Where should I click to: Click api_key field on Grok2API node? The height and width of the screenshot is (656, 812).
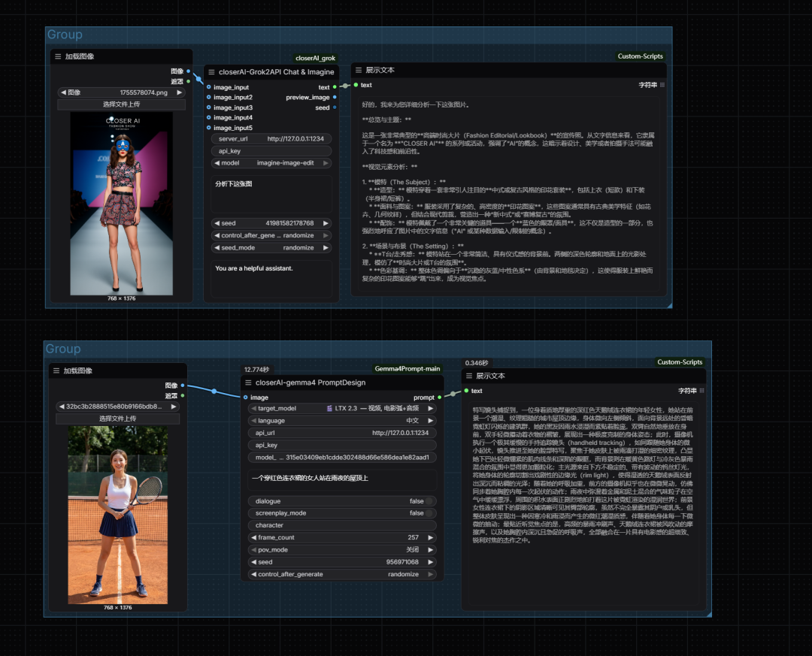pyautogui.click(x=271, y=151)
